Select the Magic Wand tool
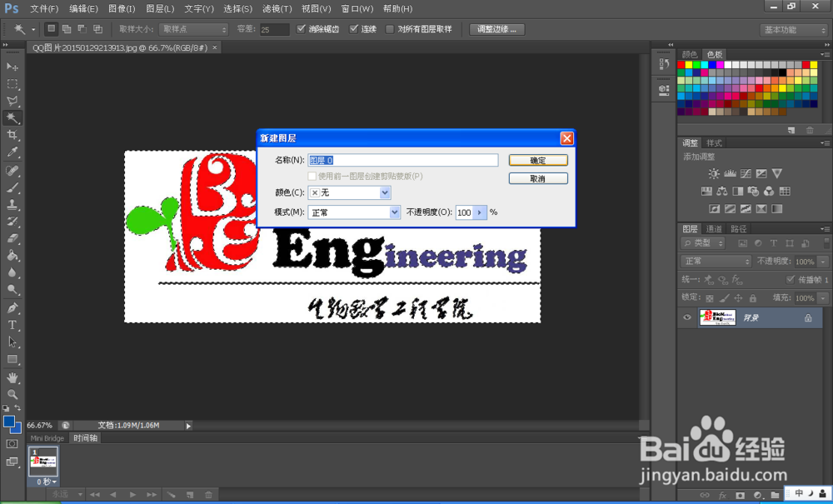 tap(12, 117)
